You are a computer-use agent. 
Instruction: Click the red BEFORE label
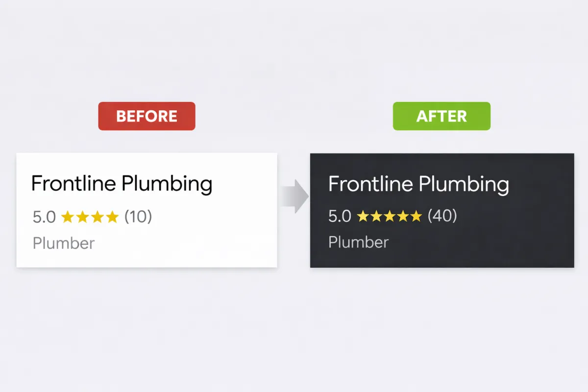[147, 116]
